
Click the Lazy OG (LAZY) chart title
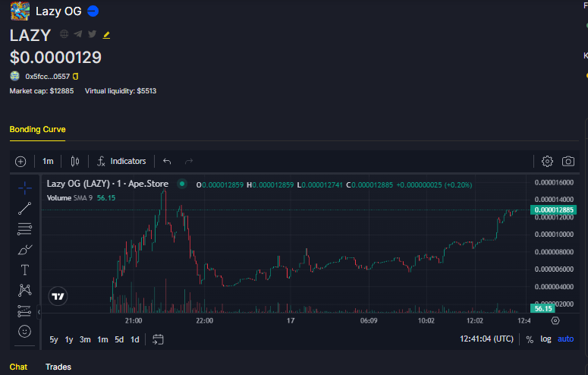pos(107,184)
